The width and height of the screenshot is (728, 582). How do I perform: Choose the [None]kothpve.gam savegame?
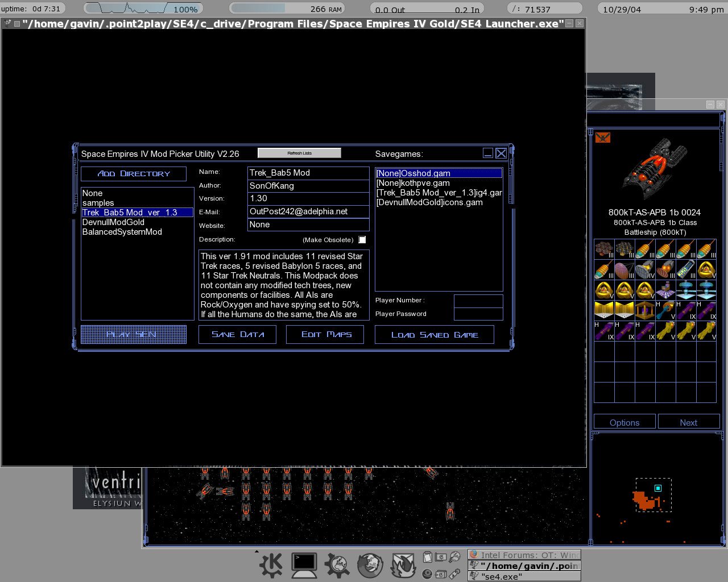(413, 183)
